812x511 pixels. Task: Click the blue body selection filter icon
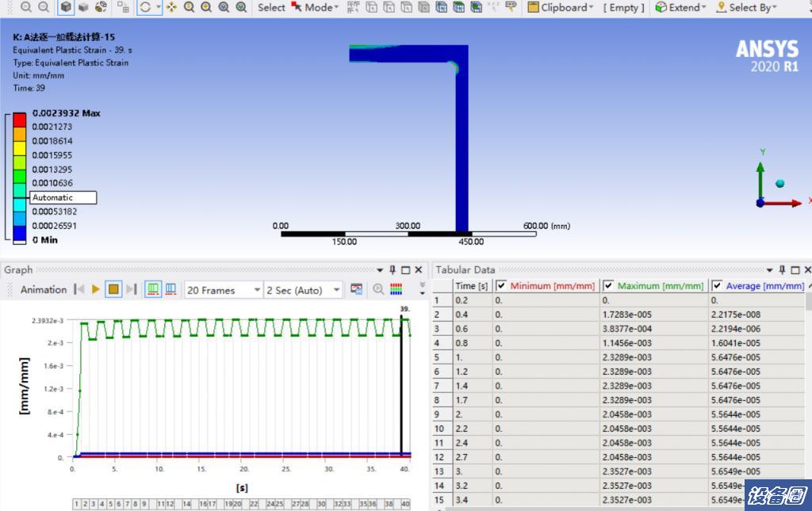coord(441,7)
